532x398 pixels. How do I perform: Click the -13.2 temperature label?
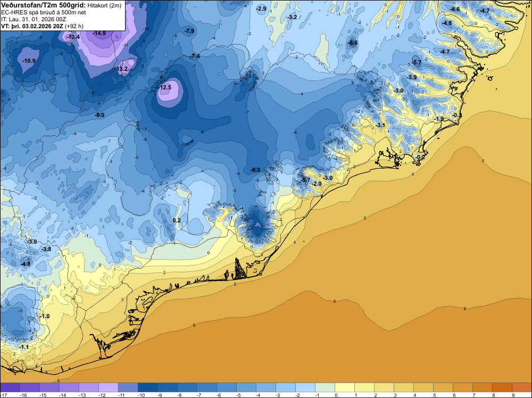coord(121,69)
